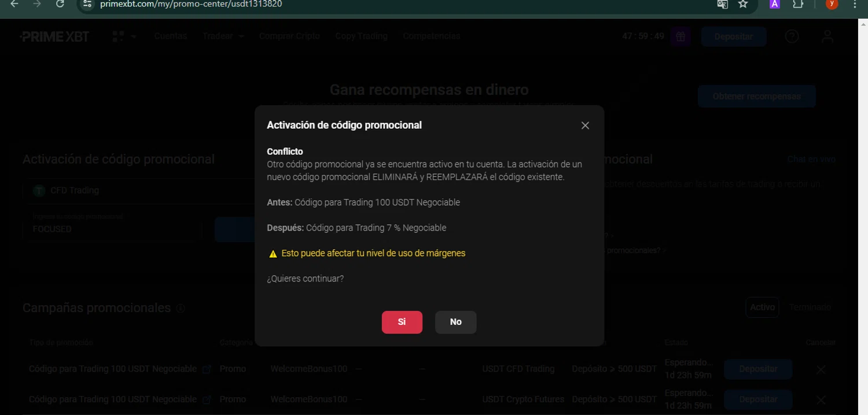Click the gift rewards icon
The height and width of the screenshot is (415, 868).
[681, 36]
